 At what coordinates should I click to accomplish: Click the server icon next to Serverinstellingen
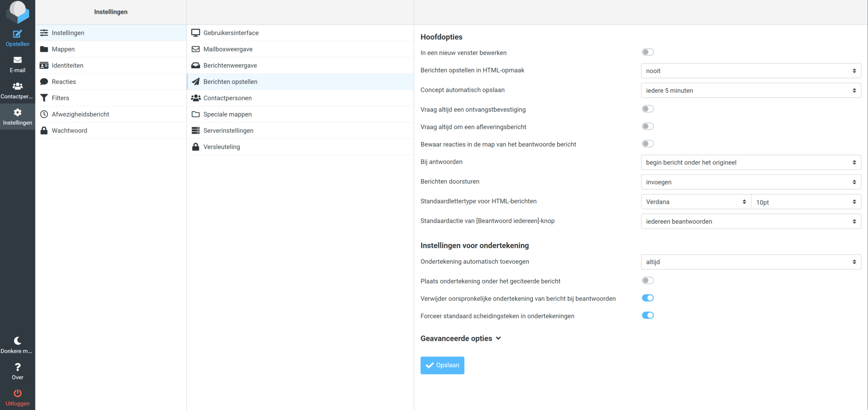(195, 130)
